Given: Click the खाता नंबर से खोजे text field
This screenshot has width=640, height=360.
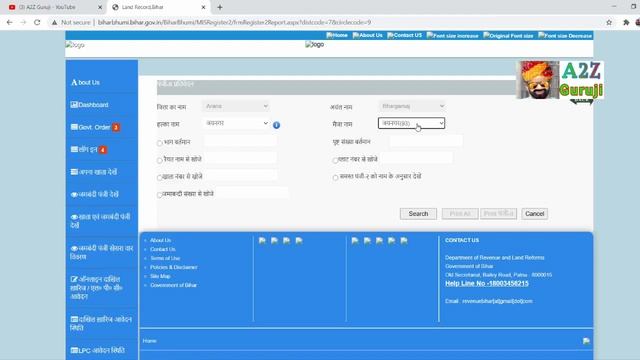Looking at the screenshot, I should pos(240,176).
